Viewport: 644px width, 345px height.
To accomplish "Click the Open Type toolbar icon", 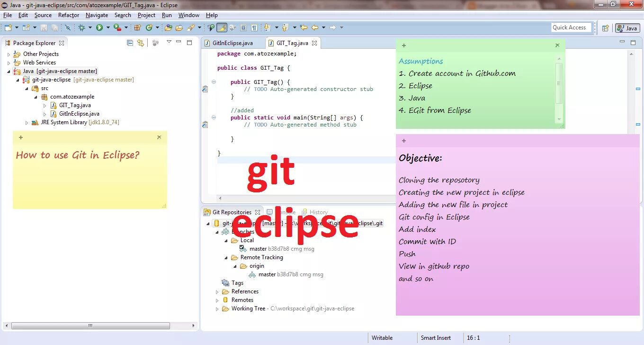I will click(168, 27).
